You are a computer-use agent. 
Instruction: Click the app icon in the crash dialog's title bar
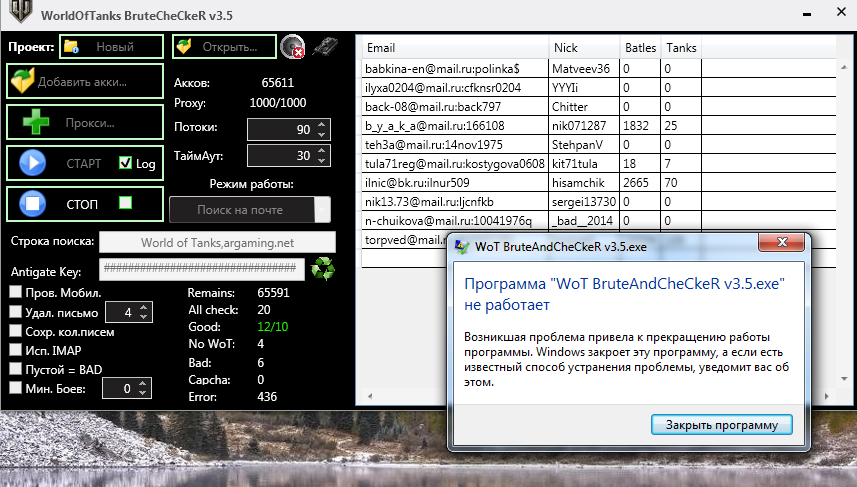(462, 247)
